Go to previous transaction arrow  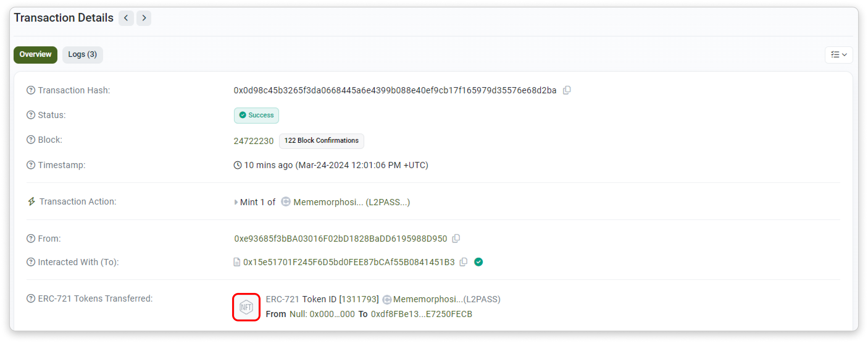(x=126, y=18)
